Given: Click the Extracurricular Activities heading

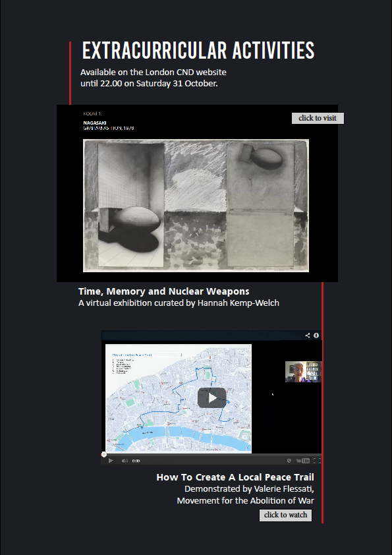Looking at the screenshot, I should coord(198,50).
